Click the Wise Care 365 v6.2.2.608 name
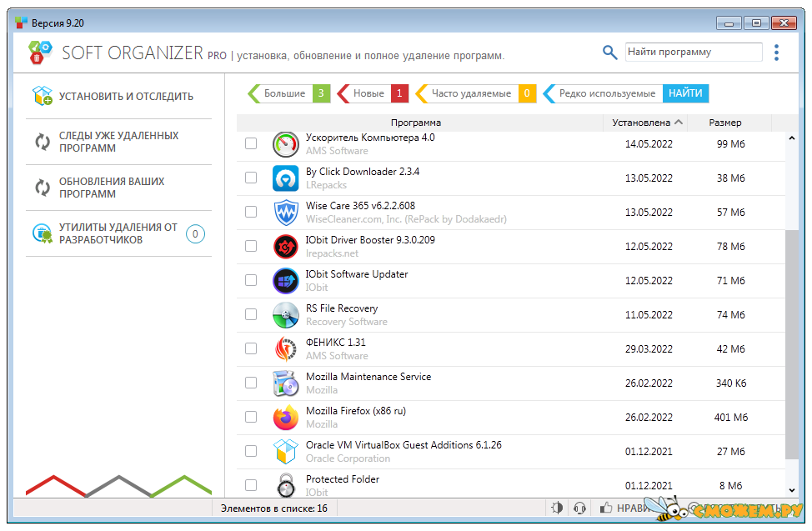This screenshot has width=812, height=531. [x=360, y=206]
